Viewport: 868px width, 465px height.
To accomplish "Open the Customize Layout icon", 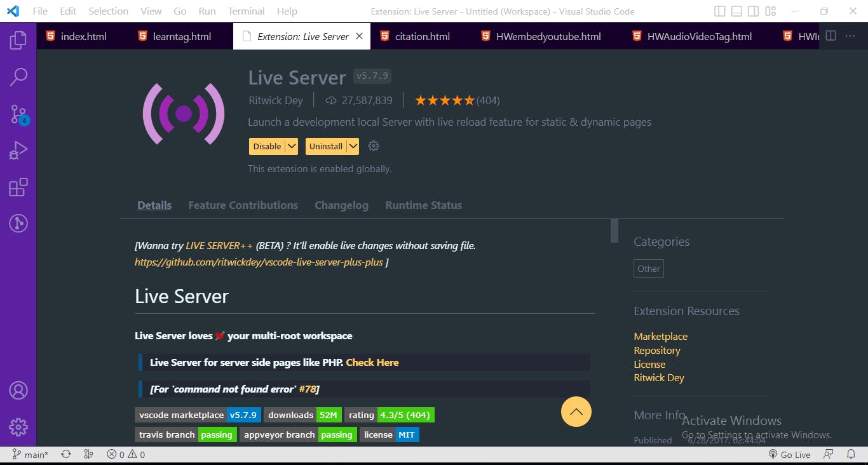I will coord(770,11).
